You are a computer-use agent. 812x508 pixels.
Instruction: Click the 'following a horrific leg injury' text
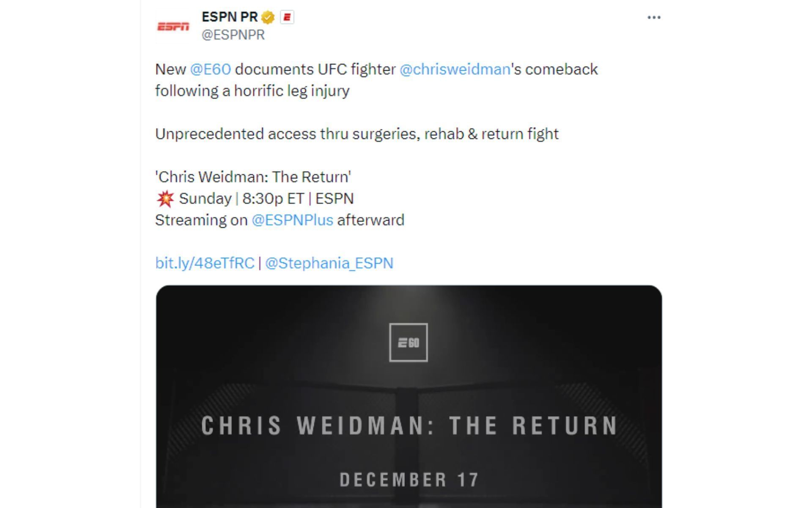click(252, 91)
